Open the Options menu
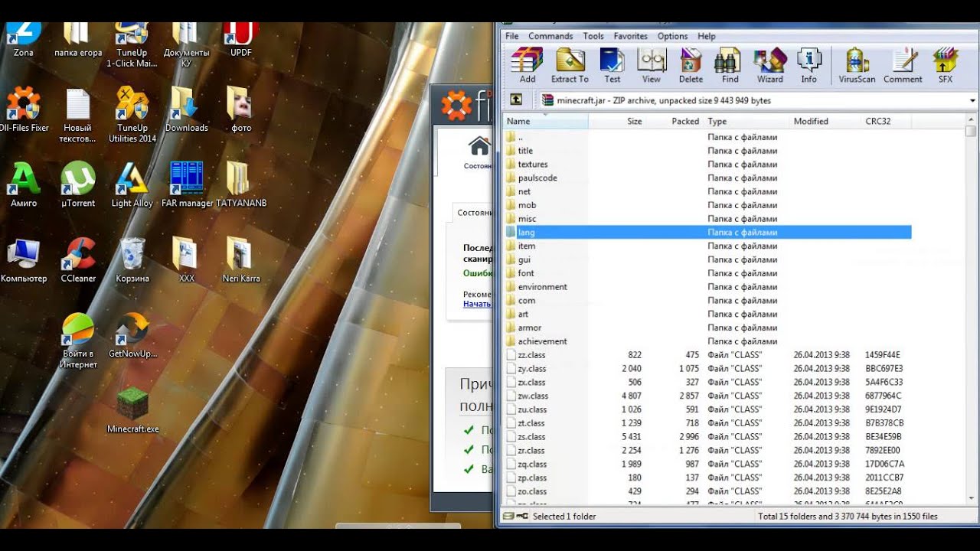This screenshot has height=551, width=980. coord(672,36)
